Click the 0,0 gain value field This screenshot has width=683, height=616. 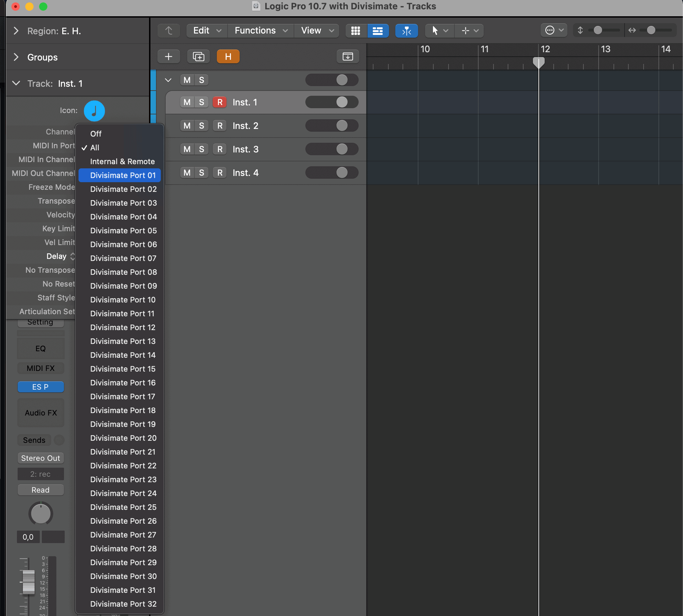click(x=28, y=537)
